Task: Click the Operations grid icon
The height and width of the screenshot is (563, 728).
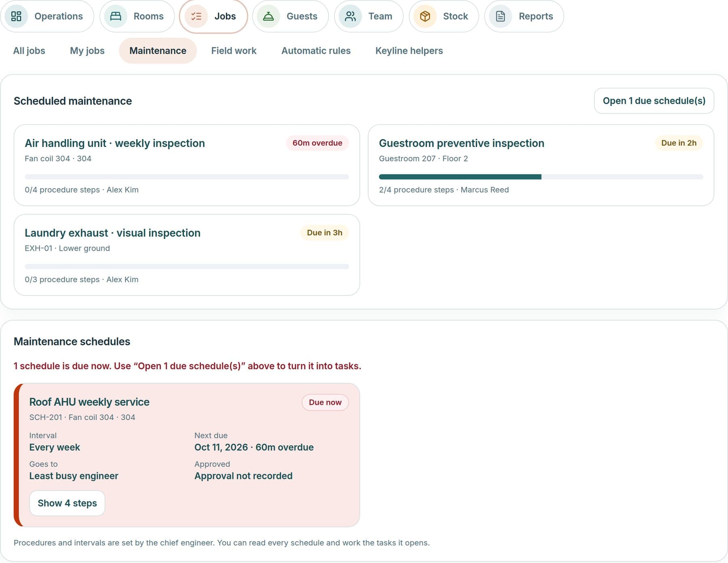Action: click(16, 16)
